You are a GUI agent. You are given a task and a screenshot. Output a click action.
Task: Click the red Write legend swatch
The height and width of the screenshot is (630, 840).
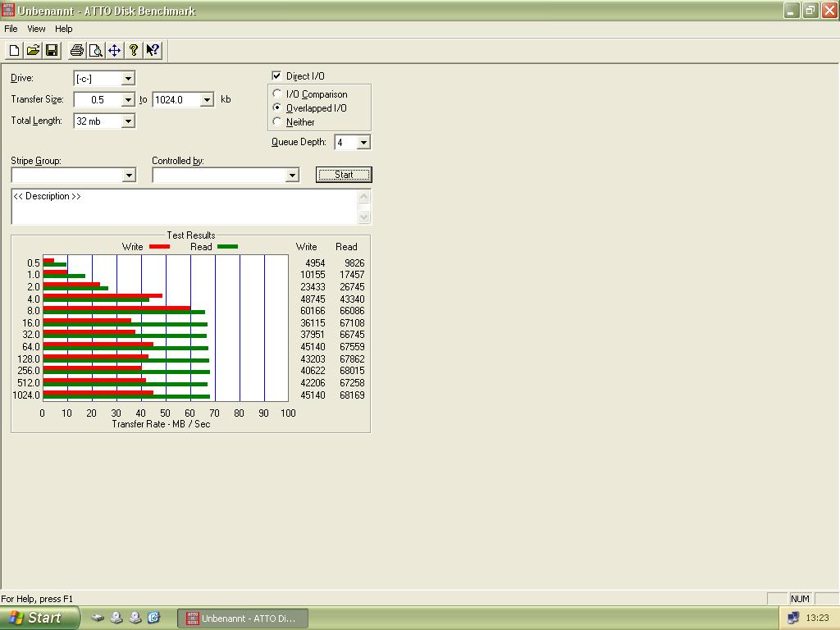[159, 247]
